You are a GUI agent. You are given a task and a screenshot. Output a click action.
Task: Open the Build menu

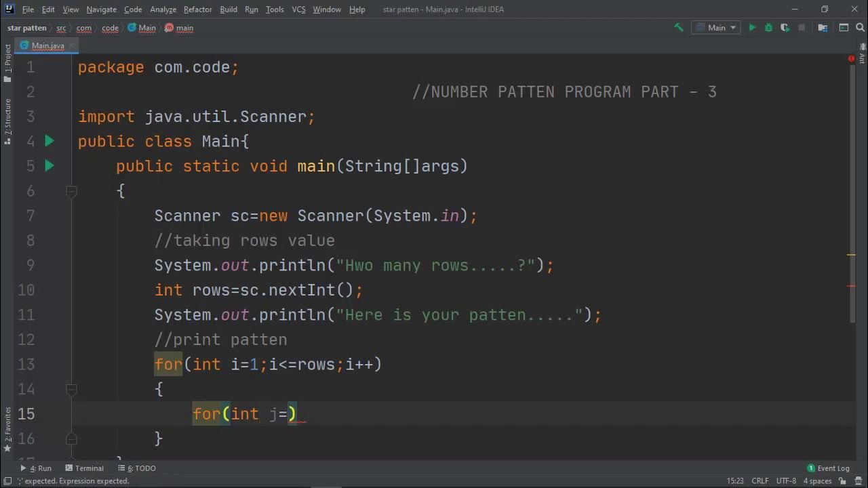pos(229,9)
